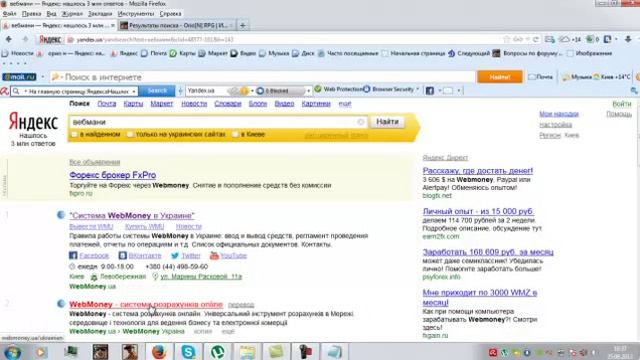The width and height of the screenshot is (640, 360).
Task: Expand the '0 Blocked' dropdown arrow
Action: pos(309,91)
